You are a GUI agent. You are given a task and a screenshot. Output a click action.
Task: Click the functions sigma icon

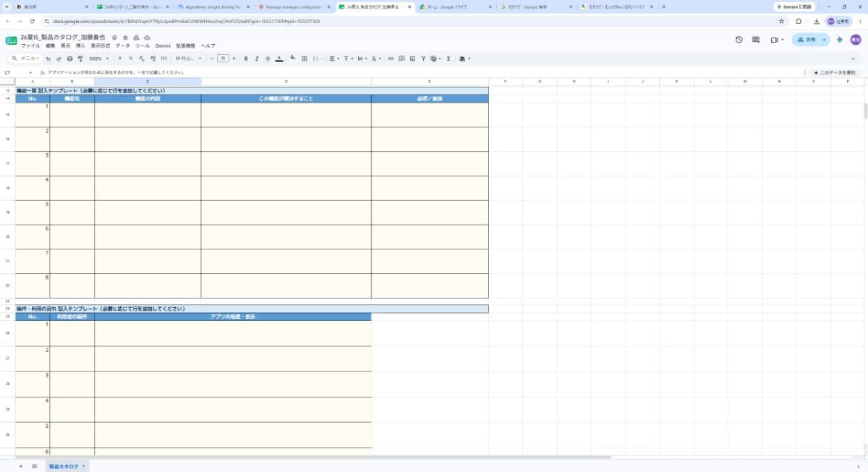click(x=448, y=59)
